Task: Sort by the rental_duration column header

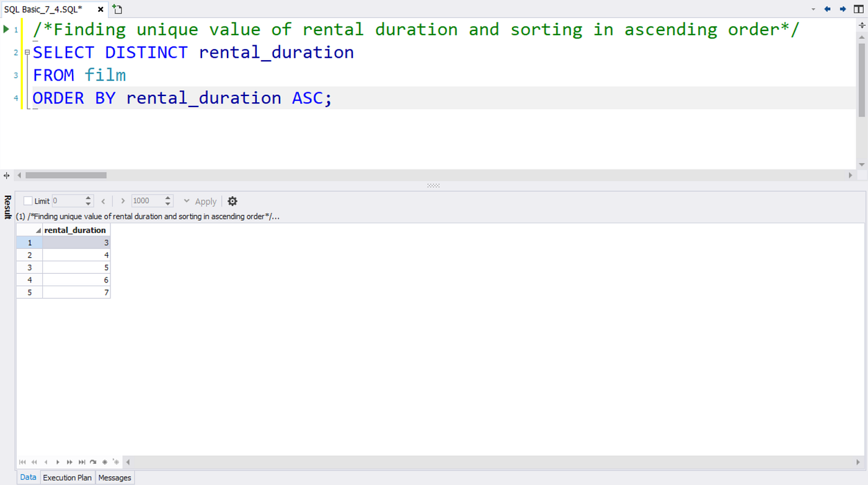Action: tap(75, 230)
